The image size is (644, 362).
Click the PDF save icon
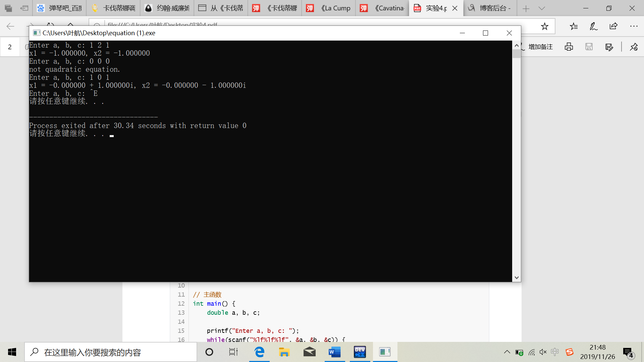point(589,47)
